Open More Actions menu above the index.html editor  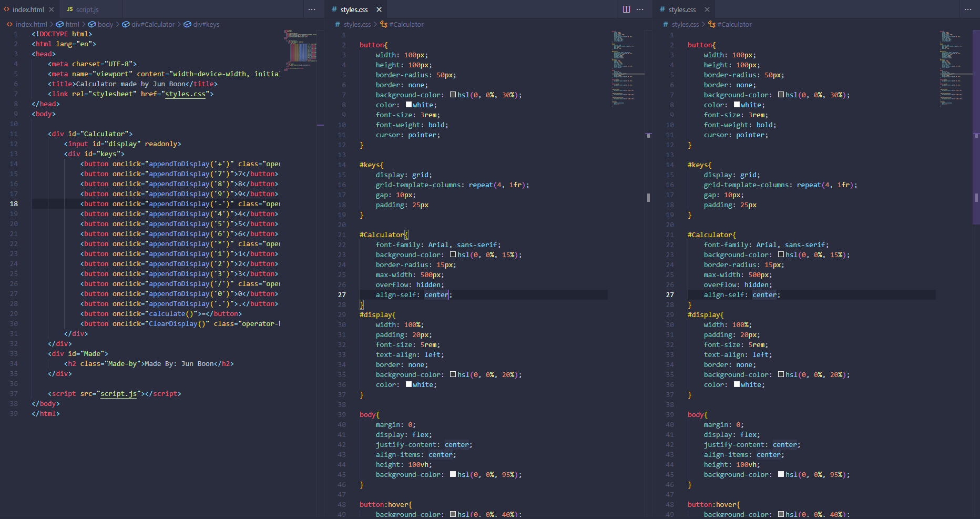312,9
